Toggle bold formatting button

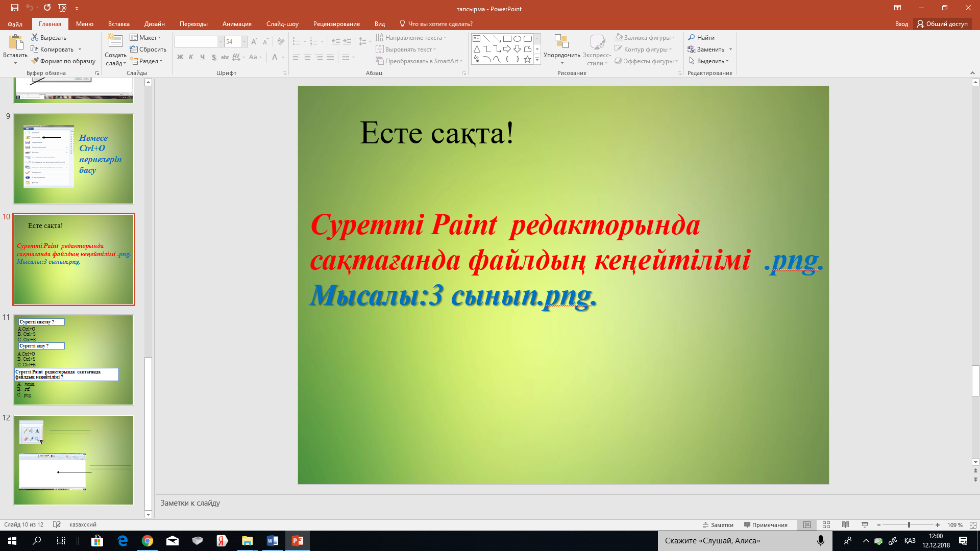coord(180,57)
